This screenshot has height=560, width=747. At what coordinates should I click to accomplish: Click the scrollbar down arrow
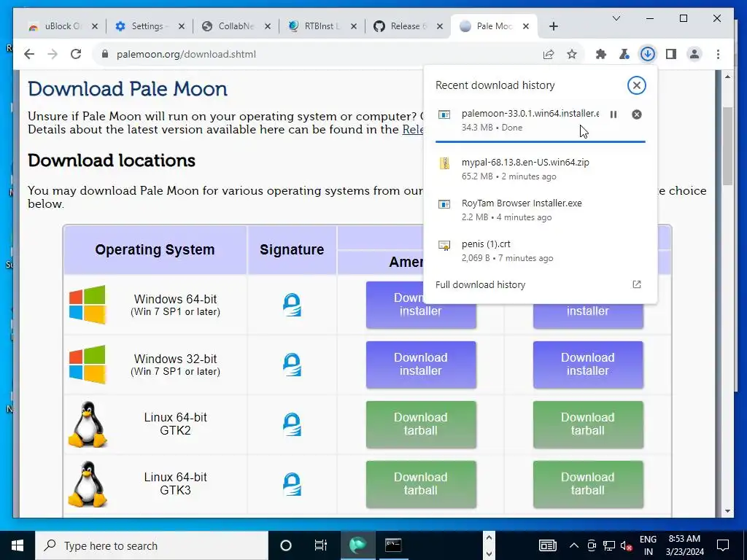[x=727, y=511]
